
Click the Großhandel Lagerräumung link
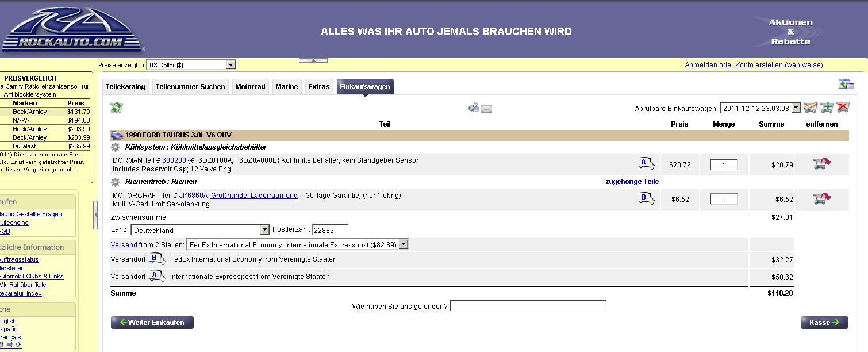point(255,196)
